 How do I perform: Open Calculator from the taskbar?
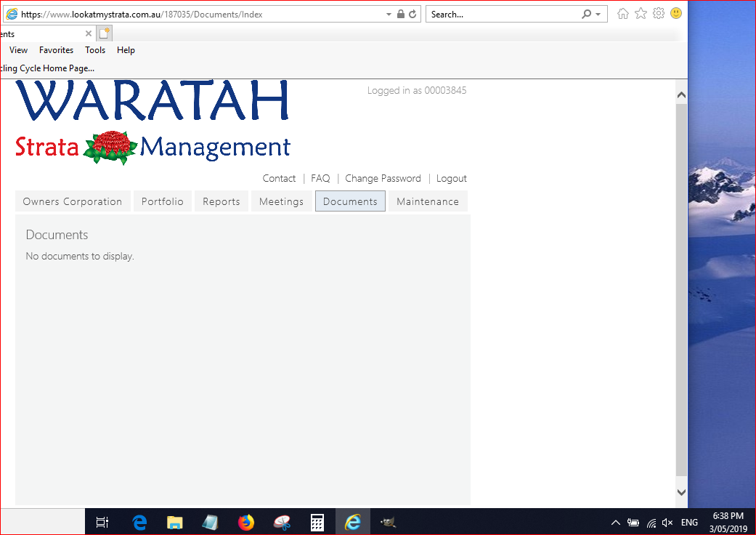317,522
